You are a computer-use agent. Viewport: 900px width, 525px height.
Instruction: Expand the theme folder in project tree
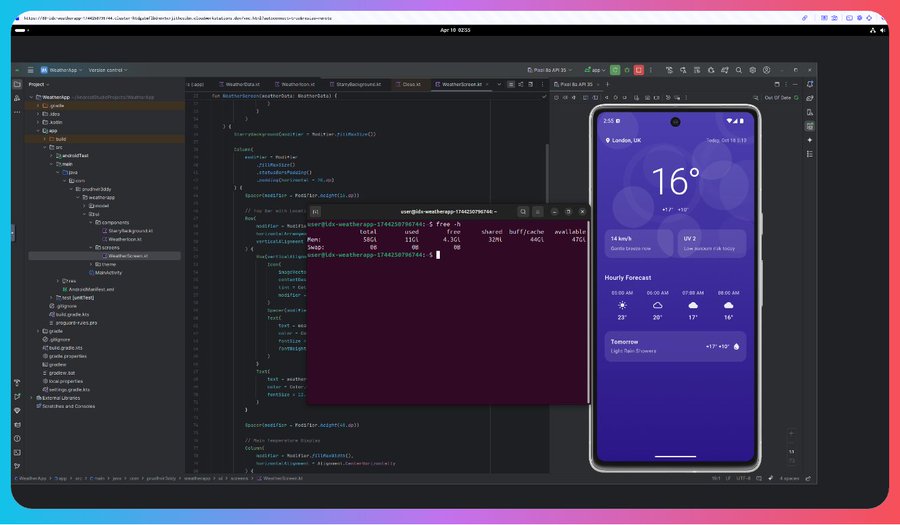pos(91,264)
